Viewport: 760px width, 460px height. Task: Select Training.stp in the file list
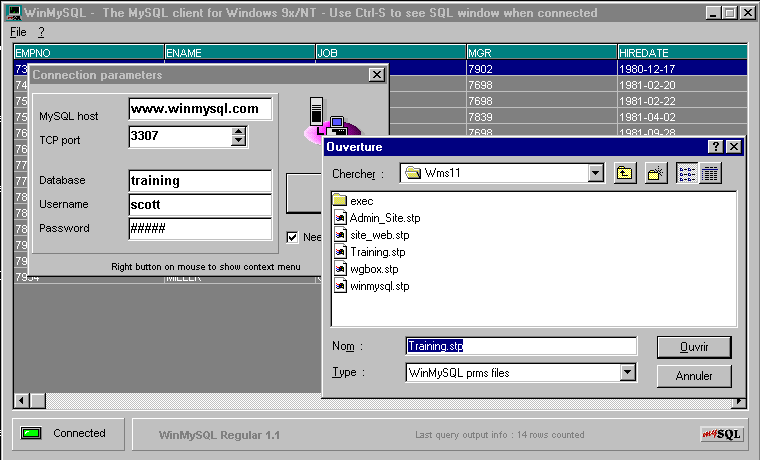370,252
